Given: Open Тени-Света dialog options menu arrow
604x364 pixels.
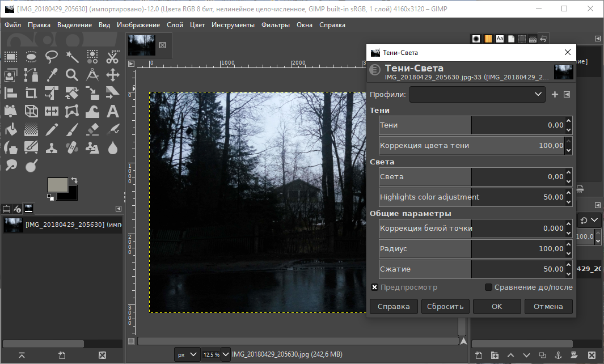Looking at the screenshot, I should [567, 94].
